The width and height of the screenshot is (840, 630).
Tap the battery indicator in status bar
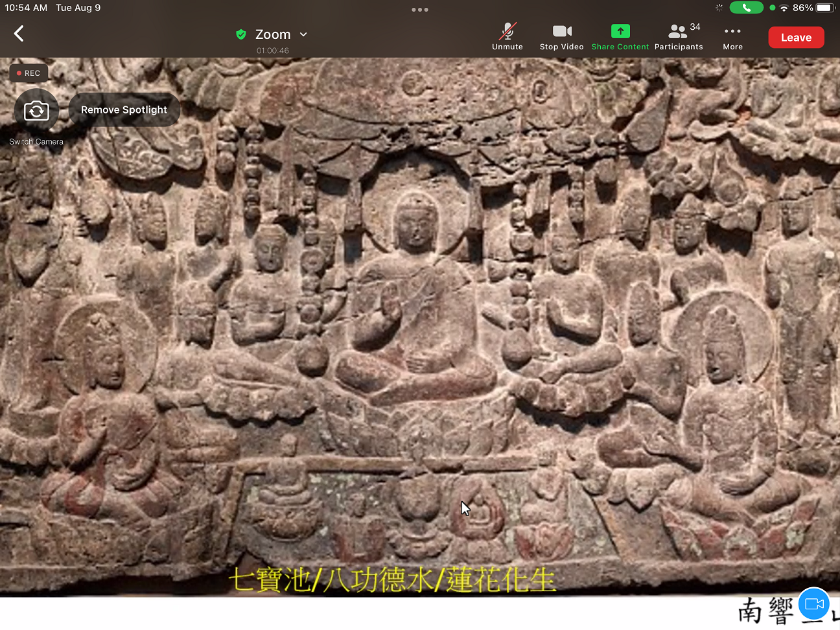tap(825, 8)
